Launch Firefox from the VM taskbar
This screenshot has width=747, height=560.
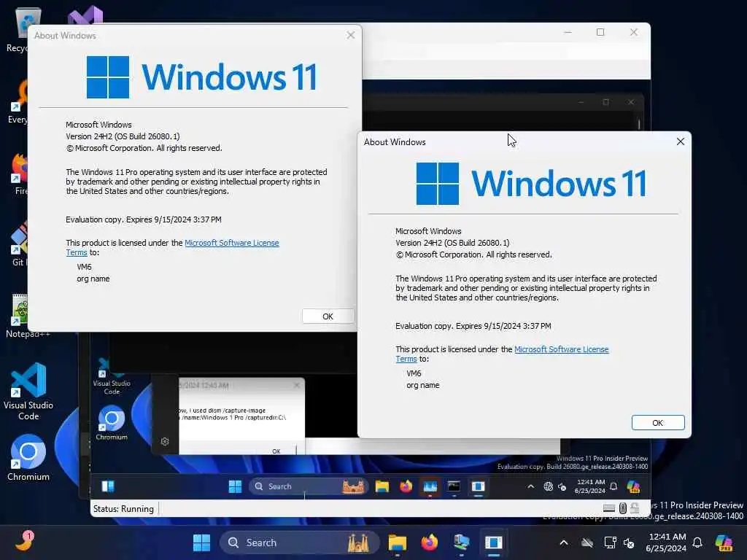point(406,486)
